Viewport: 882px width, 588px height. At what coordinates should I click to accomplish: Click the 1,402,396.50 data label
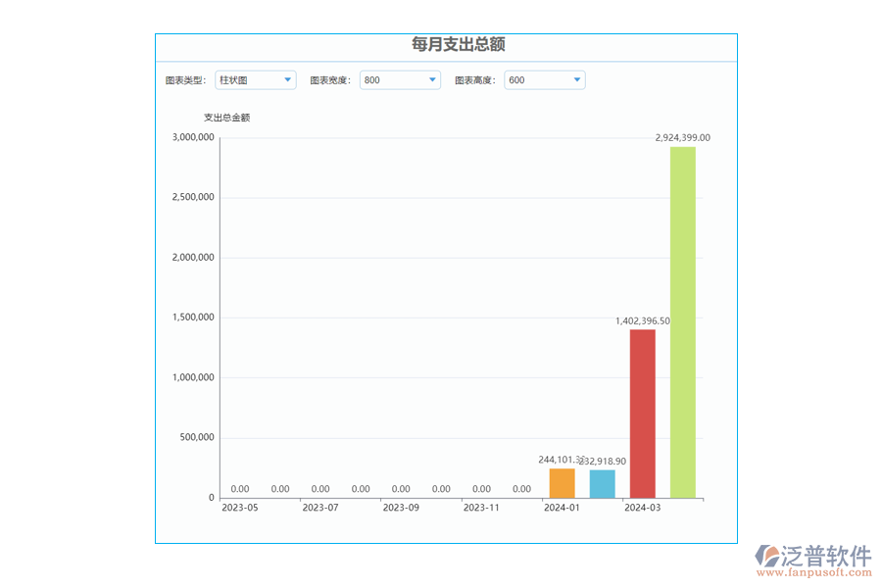coord(641,319)
